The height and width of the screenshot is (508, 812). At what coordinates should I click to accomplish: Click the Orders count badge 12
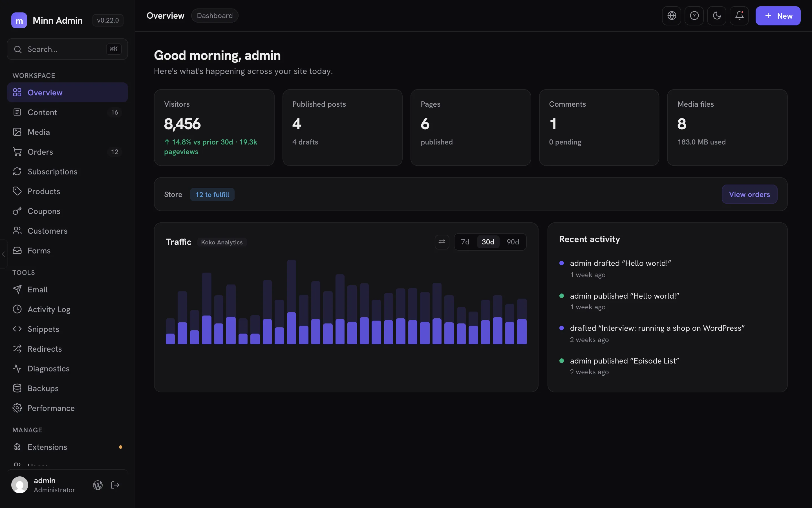115,152
